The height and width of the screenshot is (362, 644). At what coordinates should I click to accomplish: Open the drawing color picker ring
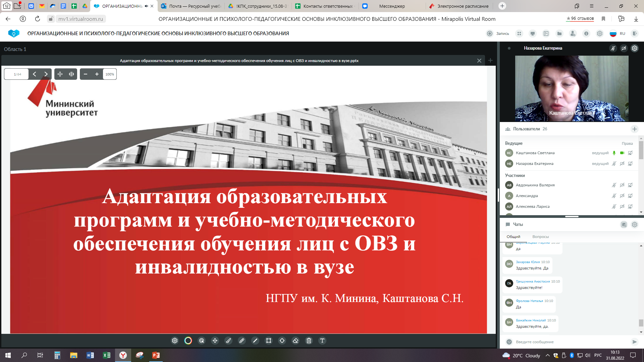[188, 341]
